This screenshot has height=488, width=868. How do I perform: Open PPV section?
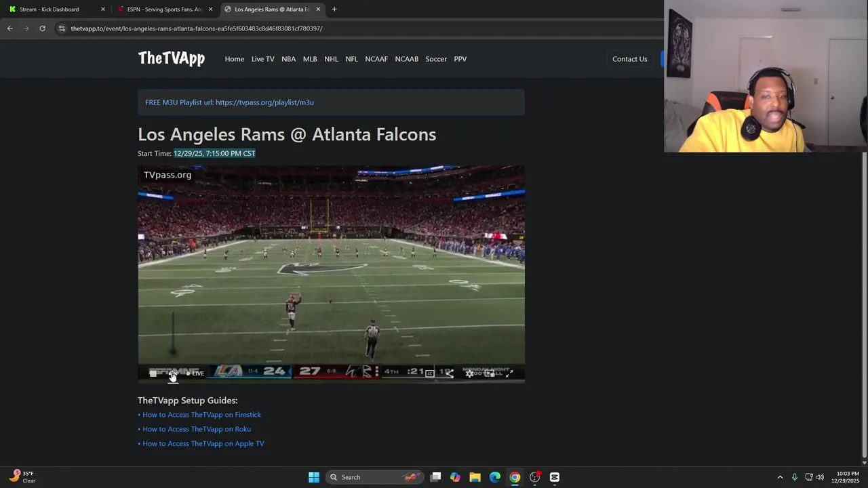[460, 59]
